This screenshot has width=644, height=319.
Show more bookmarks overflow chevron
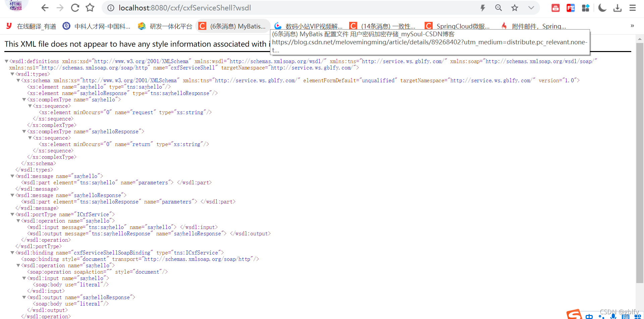point(632,26)
